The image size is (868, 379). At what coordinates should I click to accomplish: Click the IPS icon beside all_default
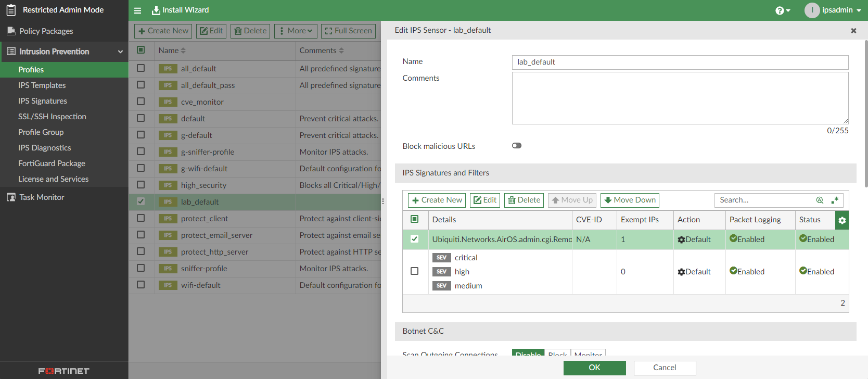[x=168, y=69]
